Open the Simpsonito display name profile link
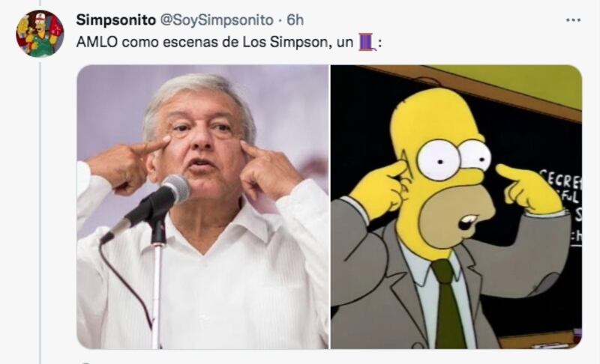The height and width of the screenshot is (364, 600). [x=116, y=20]
